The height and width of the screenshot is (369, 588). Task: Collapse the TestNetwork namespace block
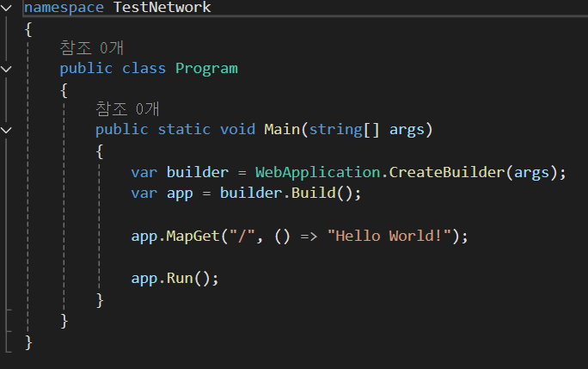[x=6, y=8]
